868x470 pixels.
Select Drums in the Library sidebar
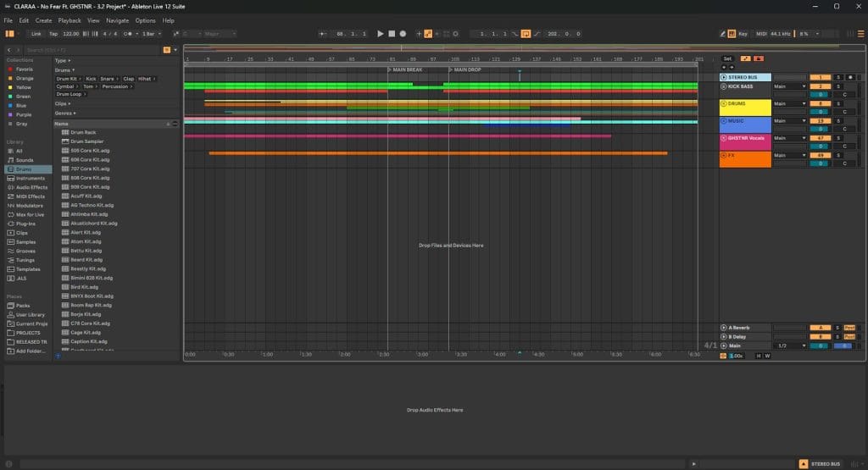24,169
